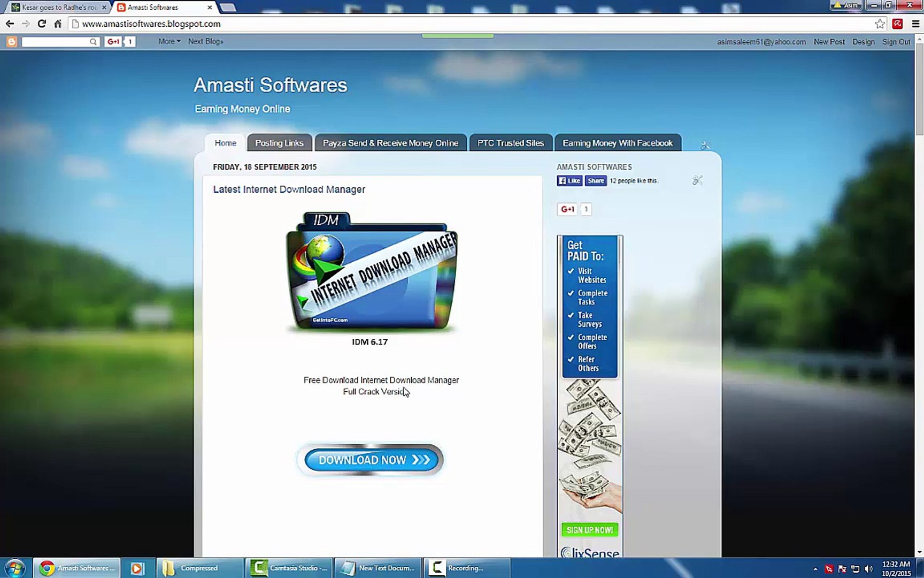
Task: Open the Posting Links tab
Action: coord(279,143)
